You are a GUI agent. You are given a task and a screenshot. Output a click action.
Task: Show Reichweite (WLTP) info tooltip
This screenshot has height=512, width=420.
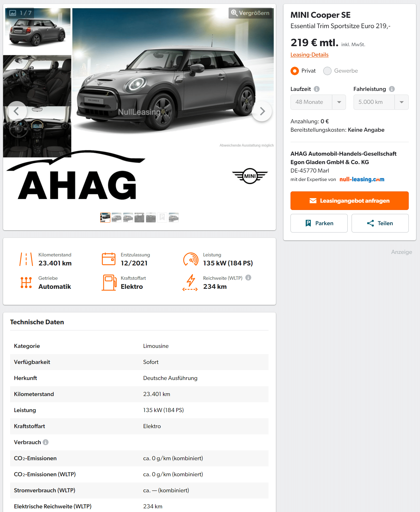248,278
